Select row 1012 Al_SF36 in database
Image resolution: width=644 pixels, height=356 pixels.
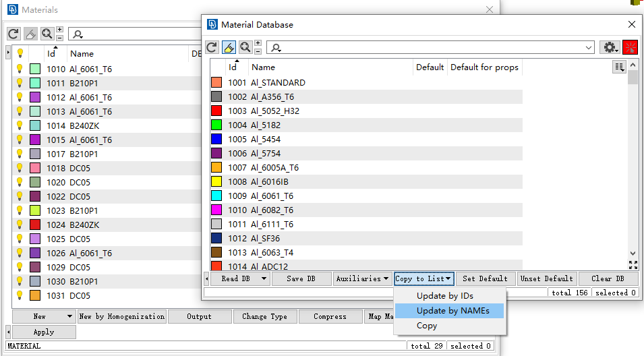[366, 238]
